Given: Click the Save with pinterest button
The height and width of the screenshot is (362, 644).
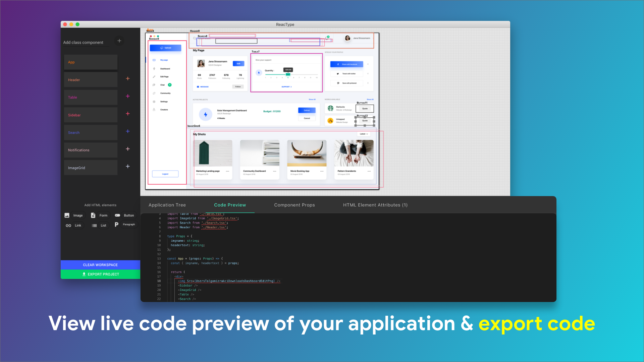Looking at the screenshot, I should click(347, 83).
